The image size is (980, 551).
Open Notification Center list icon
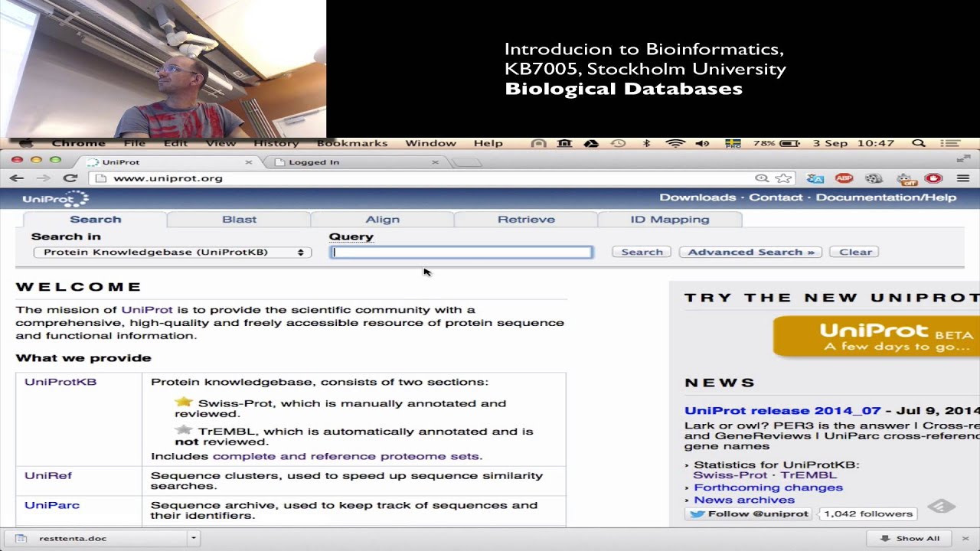(x=949, y=143)
